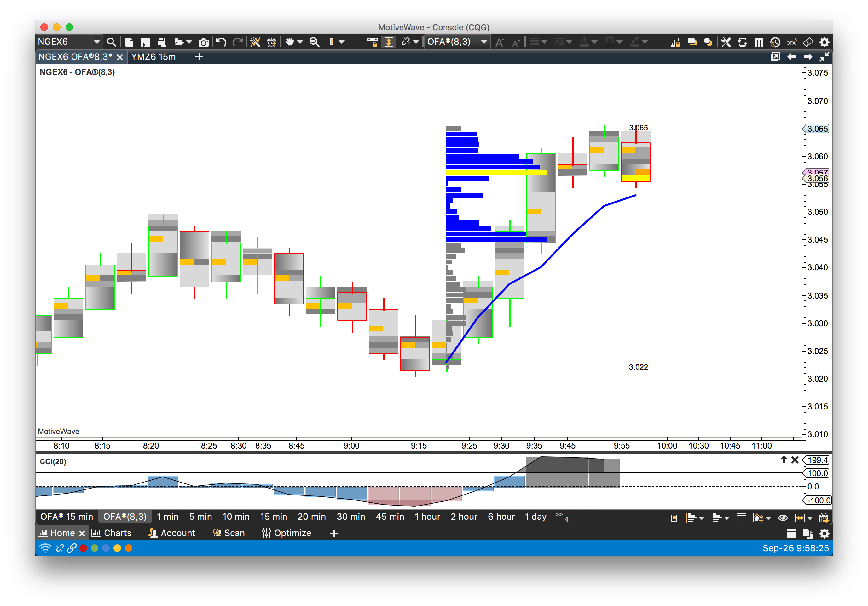868x606 pixels.
Task: Select the hand pan tool
Action: coord(290,42)
